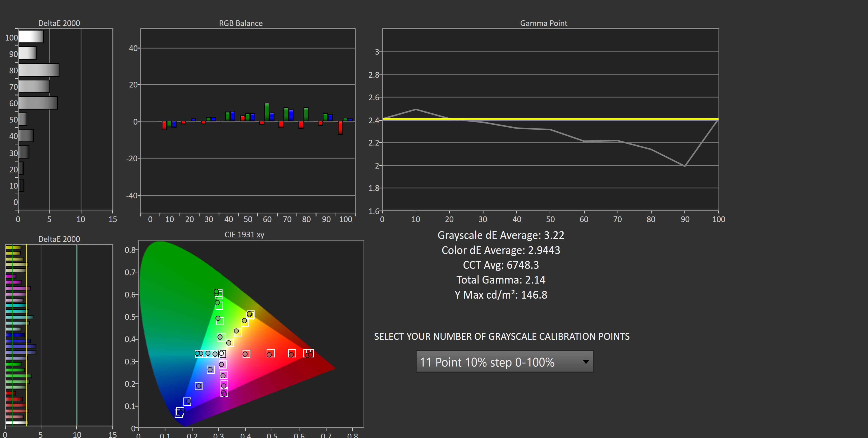The height and width of the screenshot is (438, 868).
Task: Click the red threshold line in color DeltaE chart
Action: coord(77,337)
